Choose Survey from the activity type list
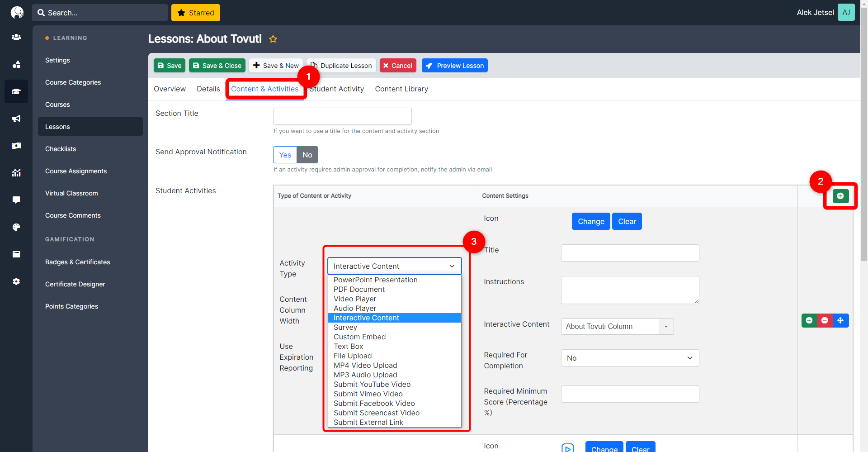 point(345,328)
